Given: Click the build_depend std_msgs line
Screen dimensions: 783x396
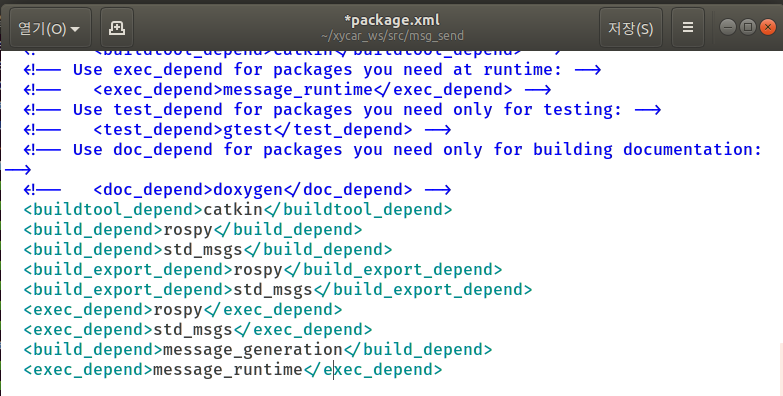Looking at the screenshot, I should click(x=208, y=249).
